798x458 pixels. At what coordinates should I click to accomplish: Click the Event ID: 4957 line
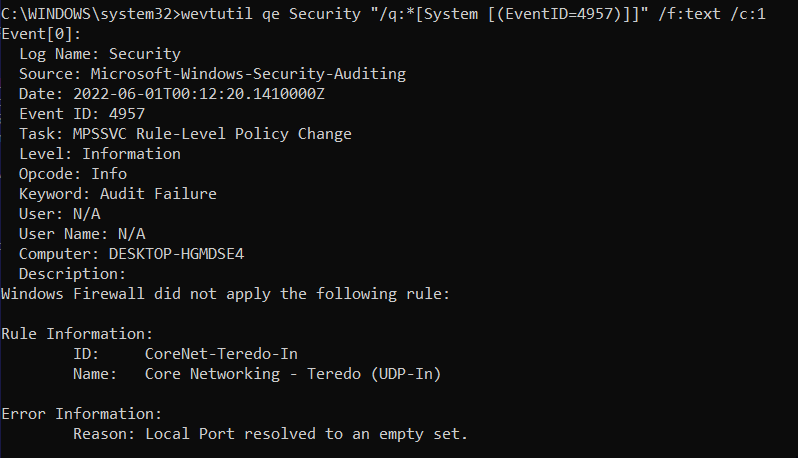click(x=82, y=114)
